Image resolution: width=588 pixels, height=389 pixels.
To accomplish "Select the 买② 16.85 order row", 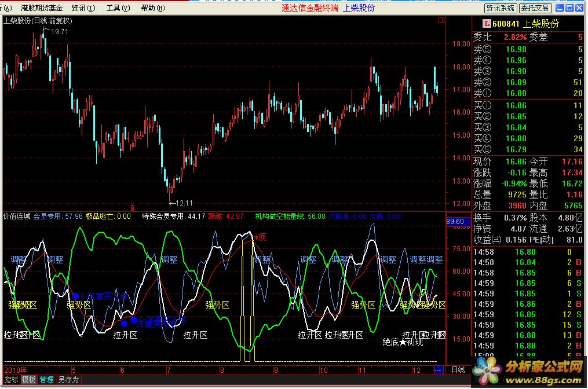I will coord(528,116).
